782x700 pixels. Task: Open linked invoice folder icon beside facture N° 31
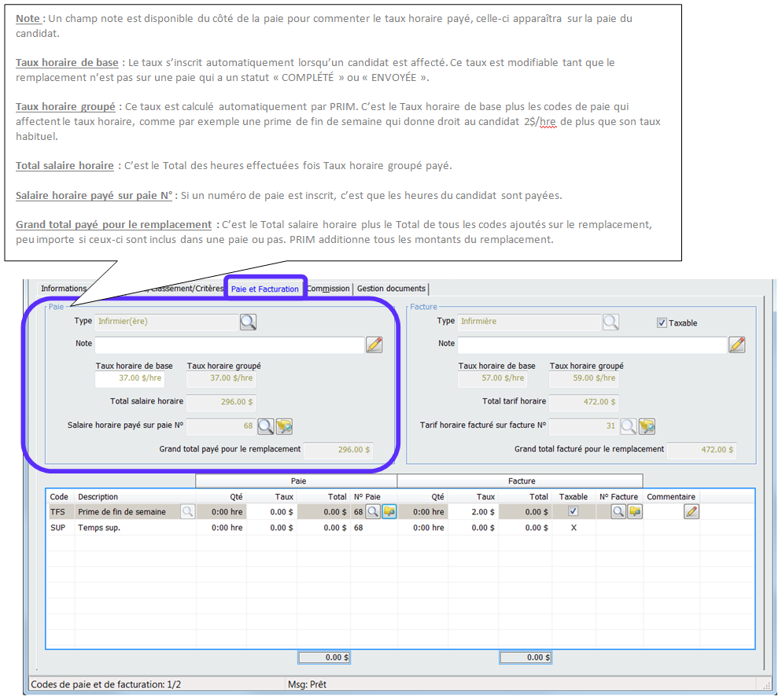(647, 426)
